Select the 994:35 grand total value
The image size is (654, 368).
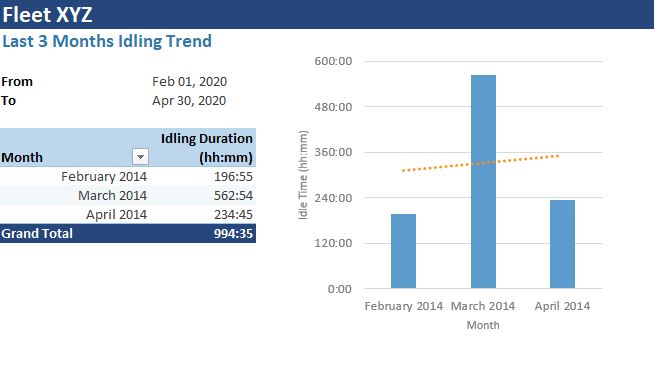pyautogui.click(x=233, y=233)
